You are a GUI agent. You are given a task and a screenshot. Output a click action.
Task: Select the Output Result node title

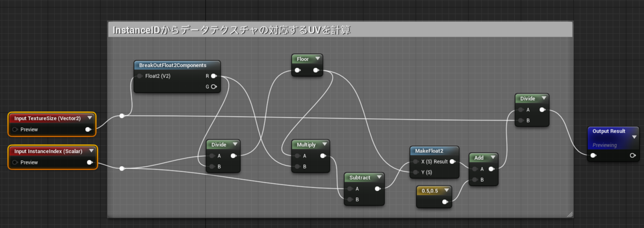point(609,131)
